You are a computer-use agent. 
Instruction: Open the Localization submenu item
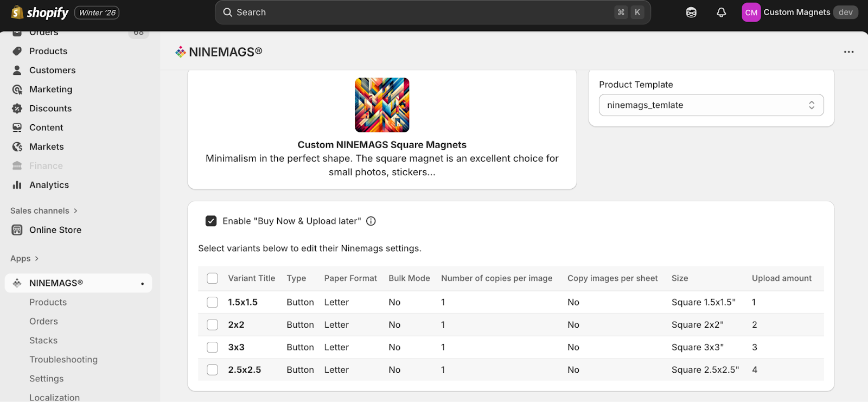pyautogui.click(x=54, y=397)
